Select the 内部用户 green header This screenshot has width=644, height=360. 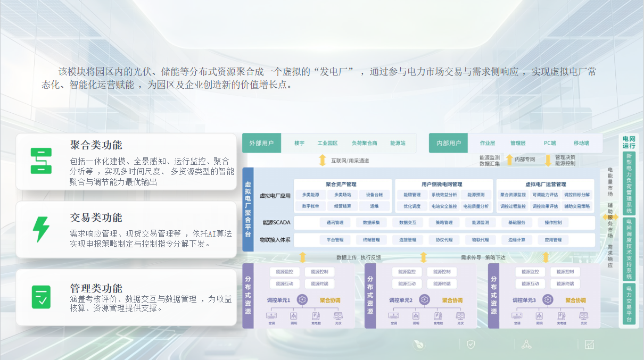[x=449, y=143]
